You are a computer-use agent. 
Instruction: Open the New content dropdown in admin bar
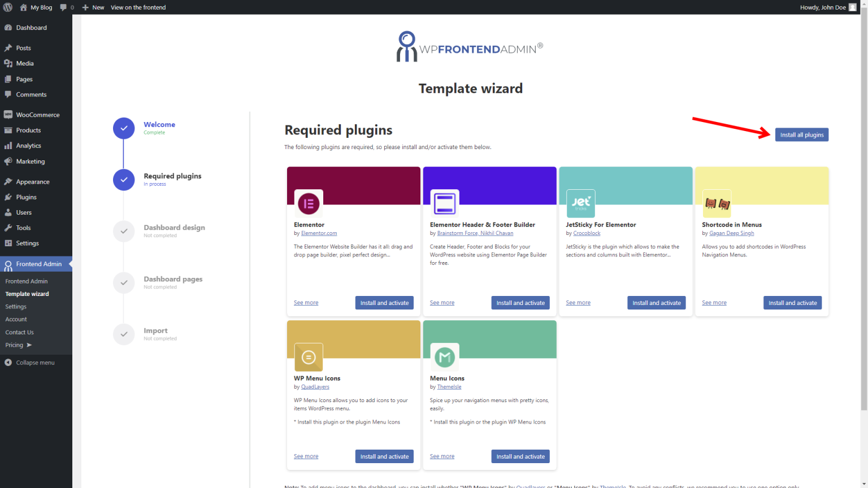93,7
